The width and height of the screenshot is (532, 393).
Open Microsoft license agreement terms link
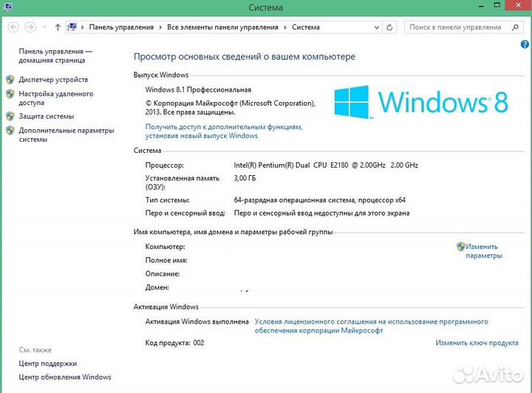click(x=372, y=326)
